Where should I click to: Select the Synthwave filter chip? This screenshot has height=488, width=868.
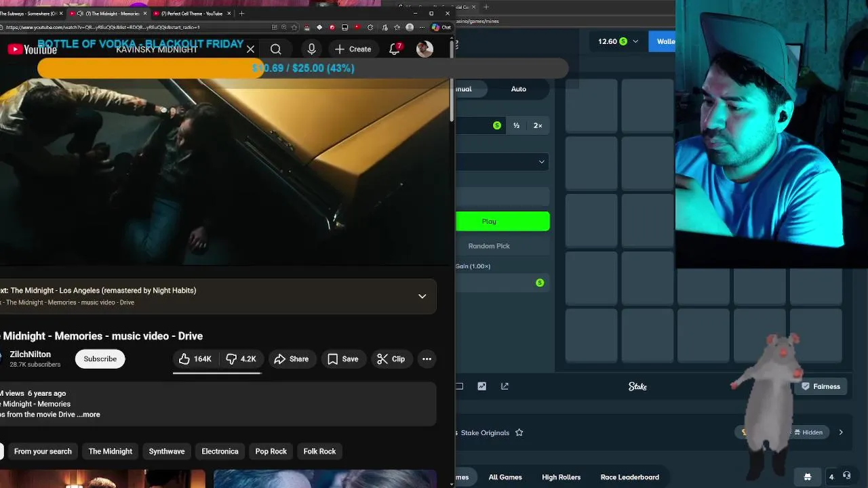pyautogui.click(x=167, y=451)
